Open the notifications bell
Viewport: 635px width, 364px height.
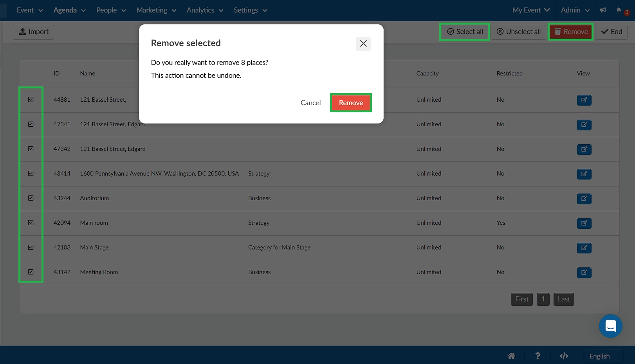tap(619, 10)
